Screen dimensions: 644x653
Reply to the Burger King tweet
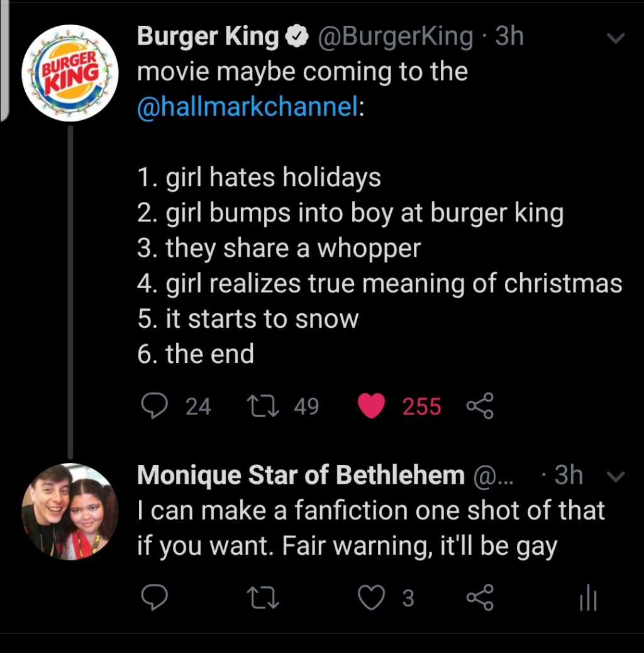click(152, 406)
